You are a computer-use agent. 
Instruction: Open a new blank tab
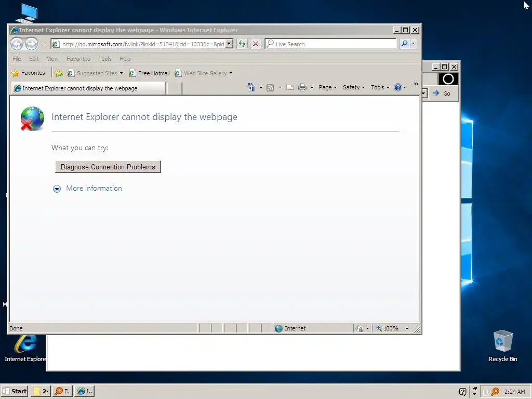tap(175, 88)
